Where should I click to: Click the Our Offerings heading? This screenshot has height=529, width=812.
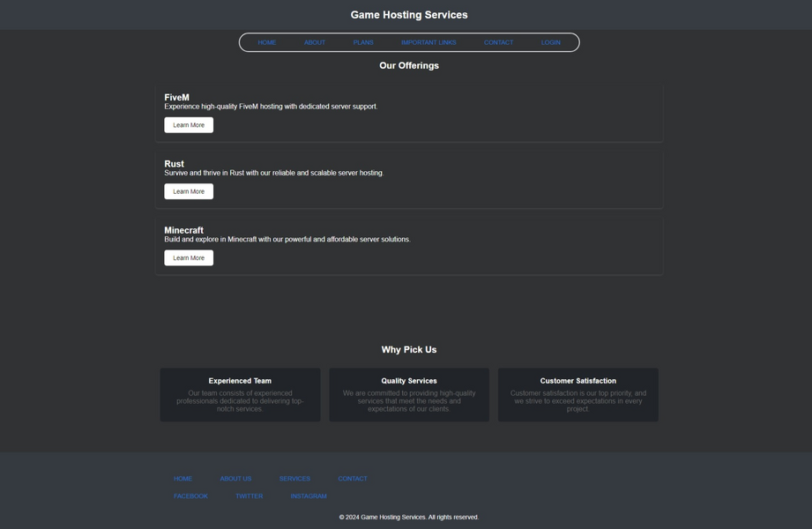409,66
